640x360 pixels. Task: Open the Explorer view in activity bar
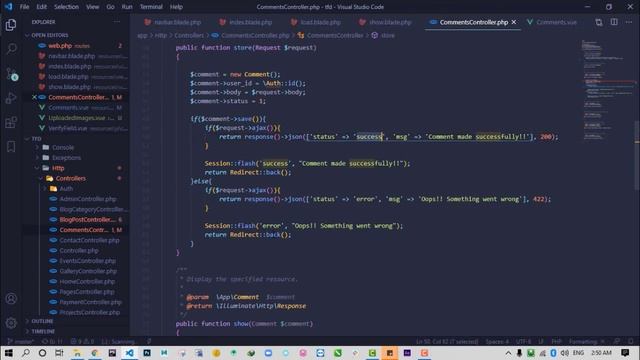click(x=11, y=25)
